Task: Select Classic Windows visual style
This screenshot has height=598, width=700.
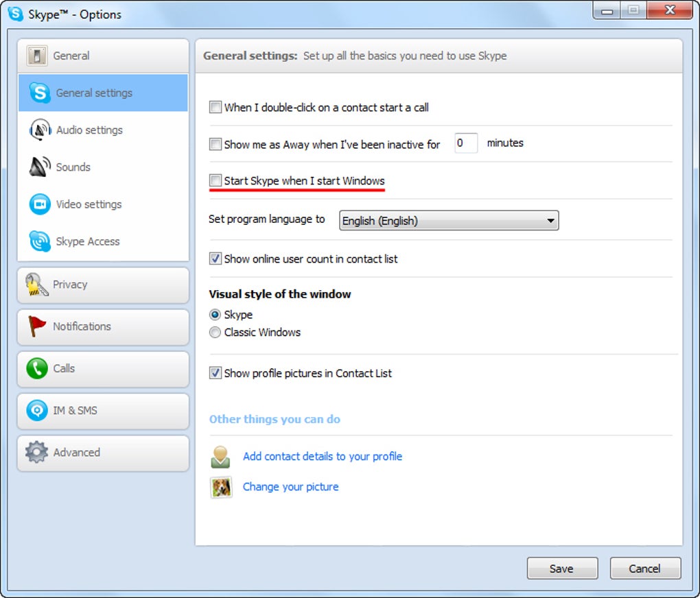Action: (x=215, y=333)
